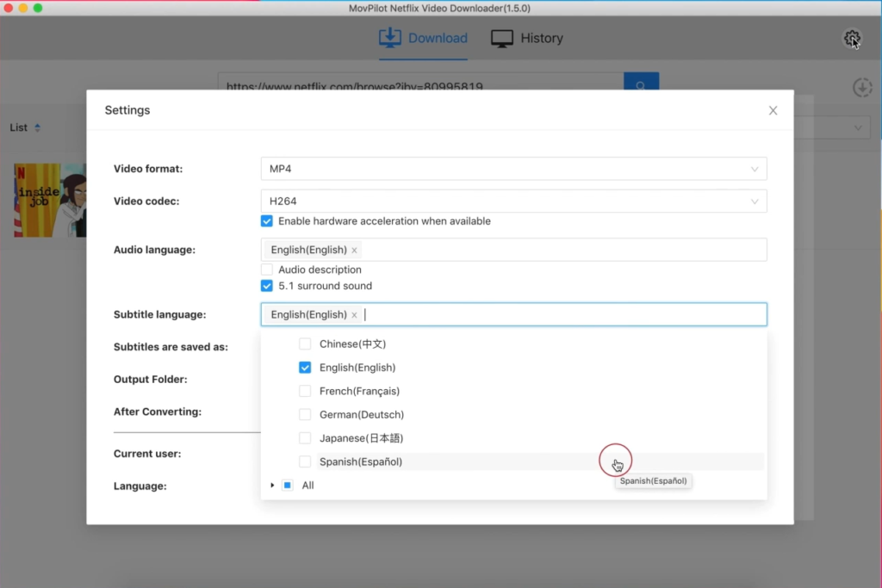Viewport: 882px width, 588px height.
Task: Close the Settings dialog
Action: click(x=773, y=110)
